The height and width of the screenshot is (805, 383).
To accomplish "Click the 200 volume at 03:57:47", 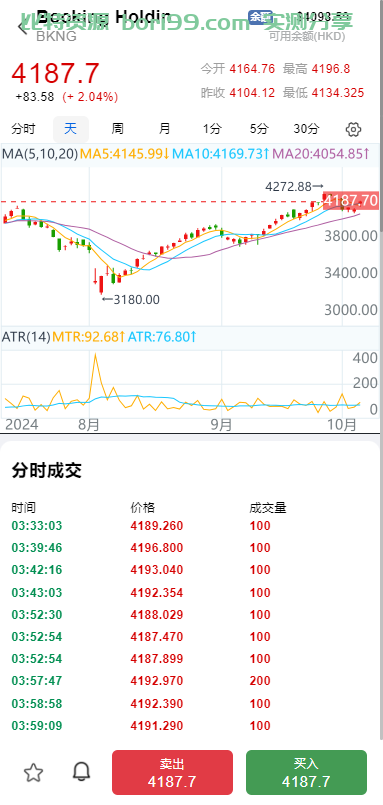I will point(260,681).
